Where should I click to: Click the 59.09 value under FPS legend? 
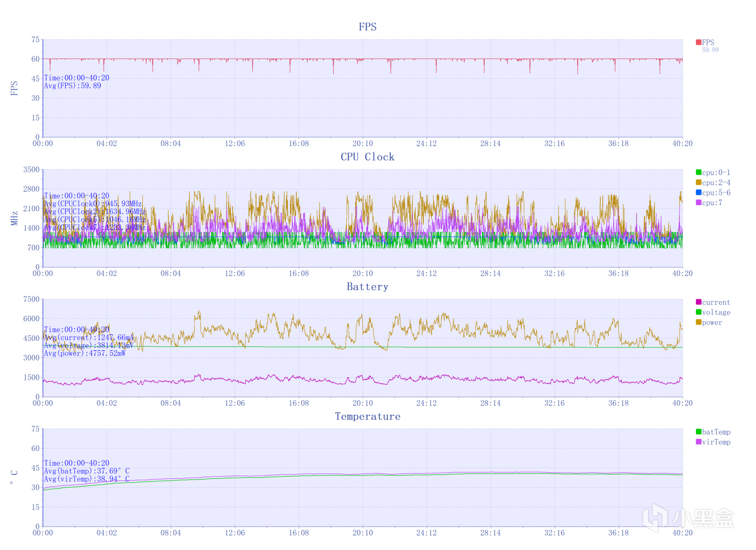click(711, 50)
